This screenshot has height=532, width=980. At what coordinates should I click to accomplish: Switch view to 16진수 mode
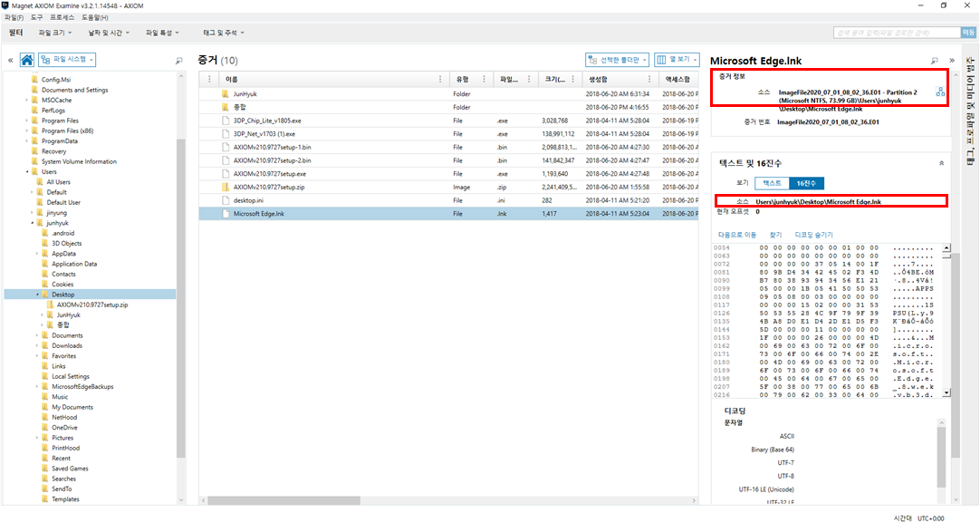click(806, 183)
